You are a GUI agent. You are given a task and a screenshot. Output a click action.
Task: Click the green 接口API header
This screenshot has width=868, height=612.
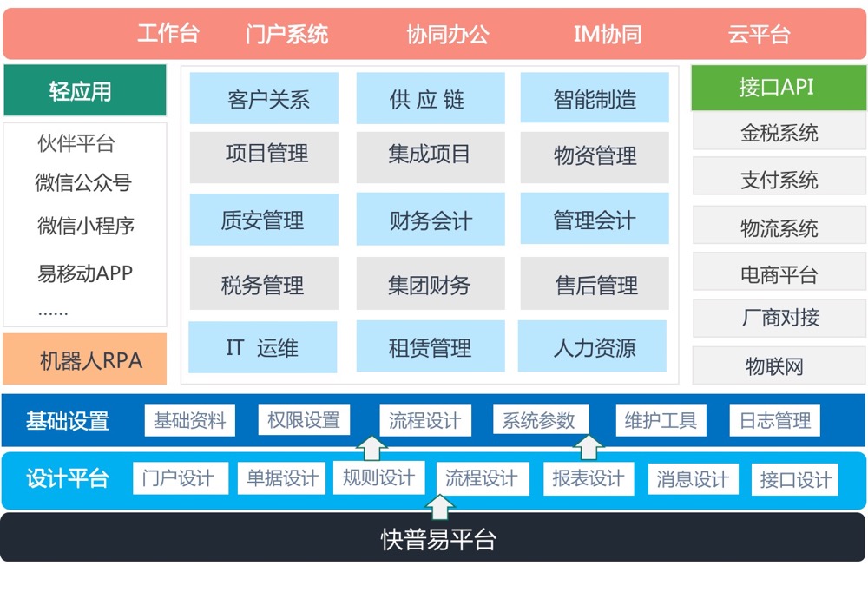tap(778, 88)
